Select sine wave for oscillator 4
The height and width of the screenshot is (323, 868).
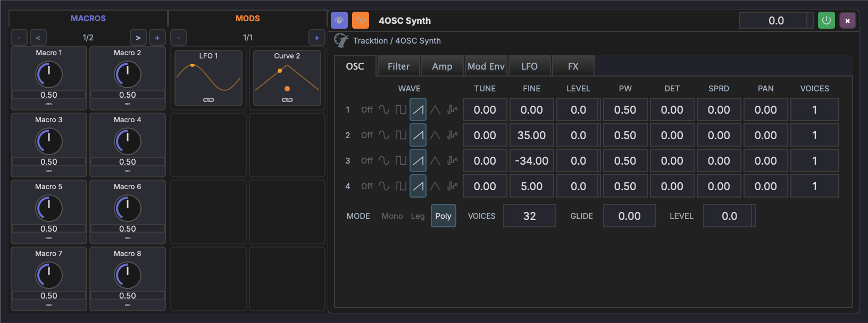pos(384,186)
